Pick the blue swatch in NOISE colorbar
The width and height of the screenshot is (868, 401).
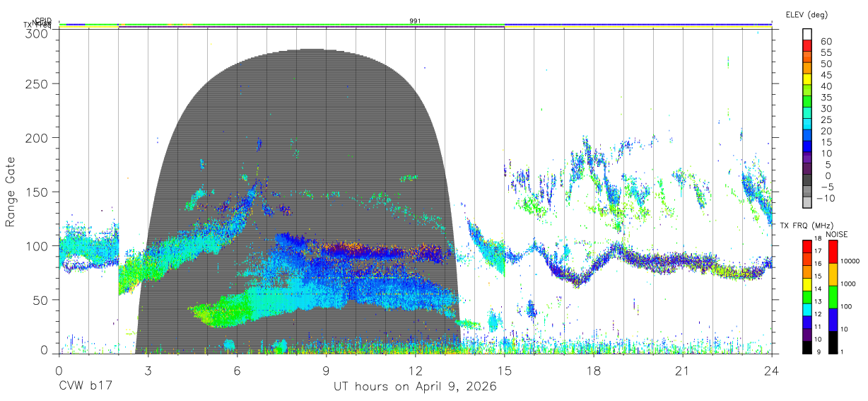click(x=833, y=320)
